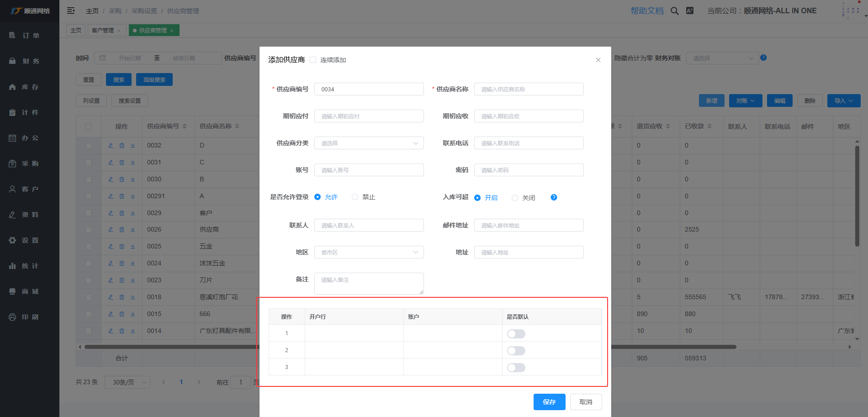
Task: Click the 重置 button
Action: click(x=89, y=79)
